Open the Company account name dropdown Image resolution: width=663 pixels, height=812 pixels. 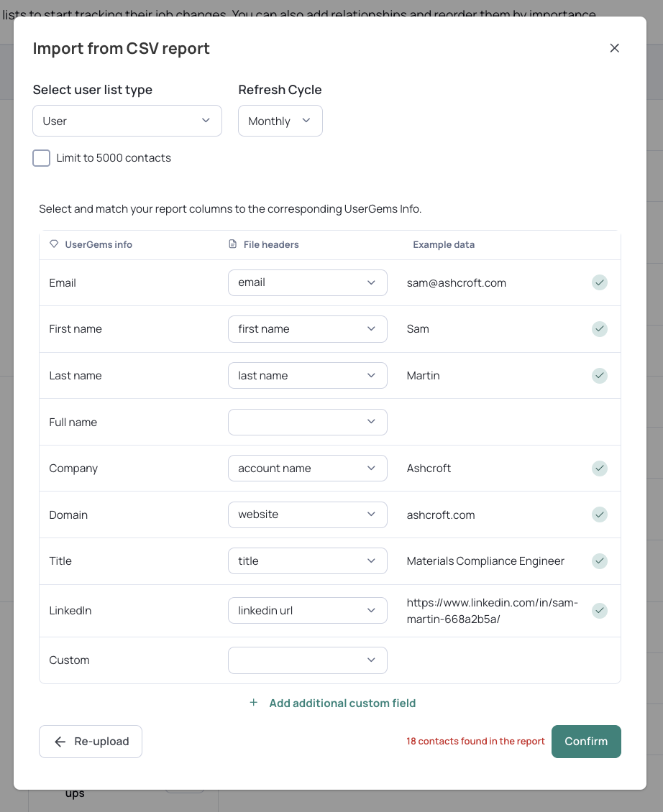307,468
